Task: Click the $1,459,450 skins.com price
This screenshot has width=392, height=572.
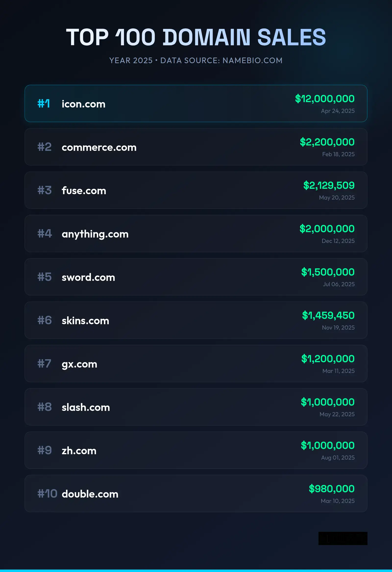Action: [328, 315]
